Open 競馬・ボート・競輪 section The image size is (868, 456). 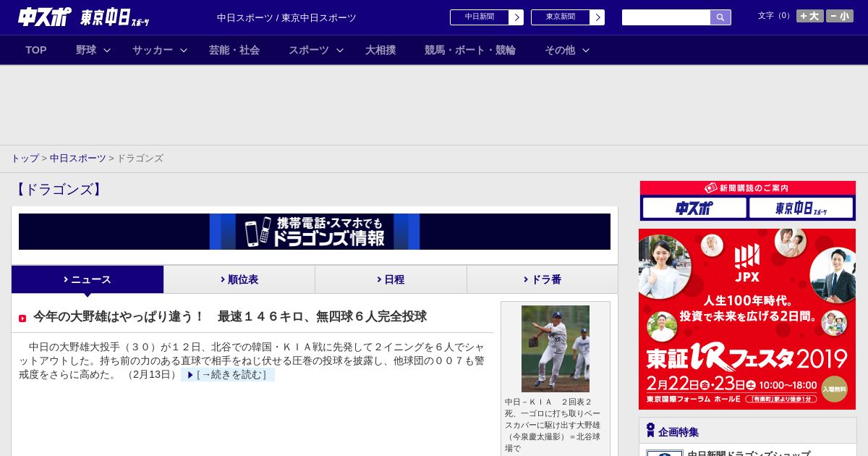[470, 50]
